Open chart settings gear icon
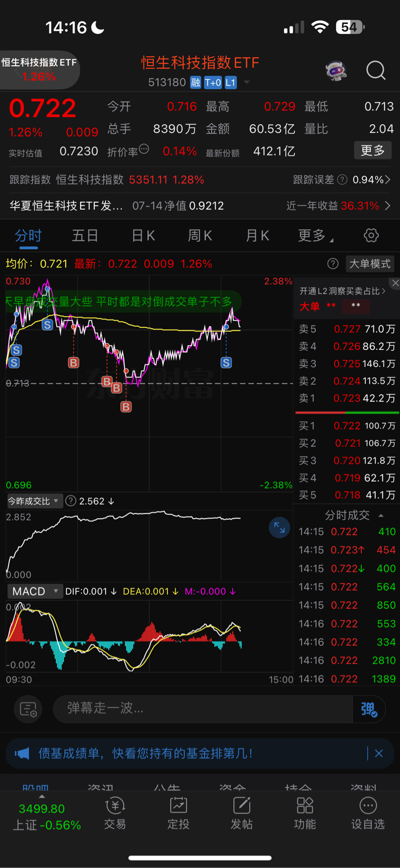This screenshot has height=868, width=400. [x=371, y=236]
